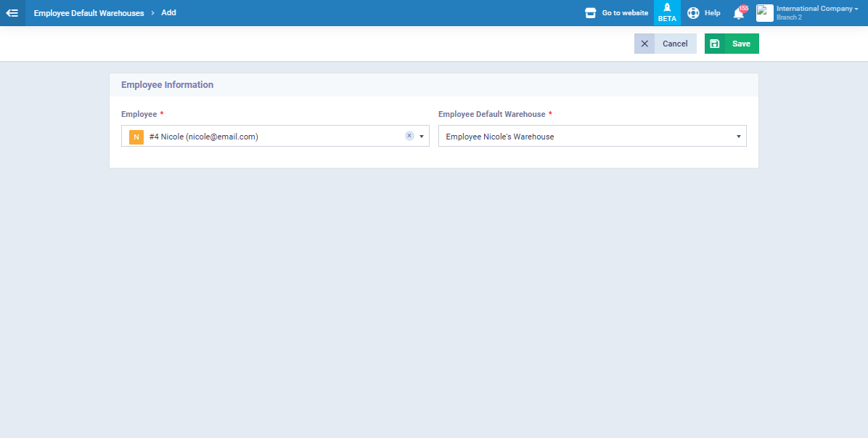Viewport: 868px width, 438px height.
Task: Open the notifications bell
Action: [739, 13]
